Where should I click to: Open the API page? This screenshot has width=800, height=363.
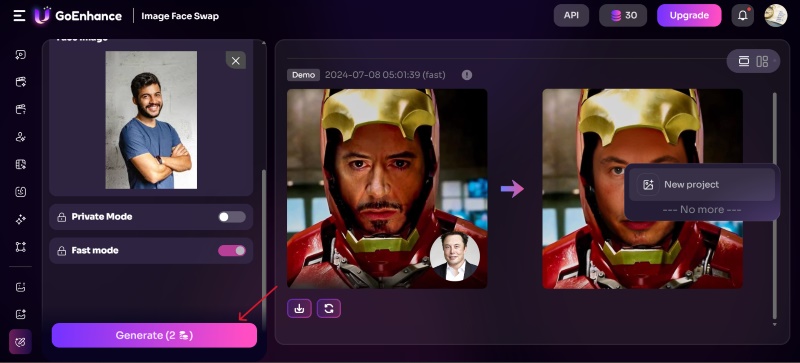click(571, 15)
